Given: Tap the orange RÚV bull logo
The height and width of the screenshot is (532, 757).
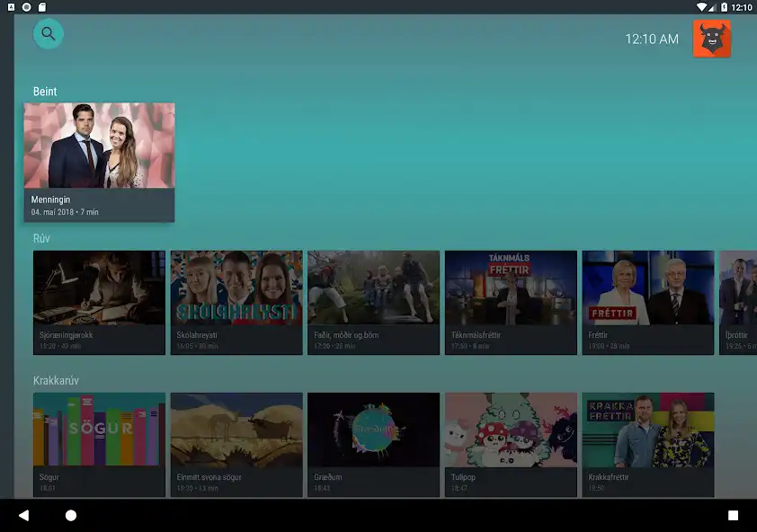Looking at the screenshot, I should pyautogui.click(x=712, y=39).
